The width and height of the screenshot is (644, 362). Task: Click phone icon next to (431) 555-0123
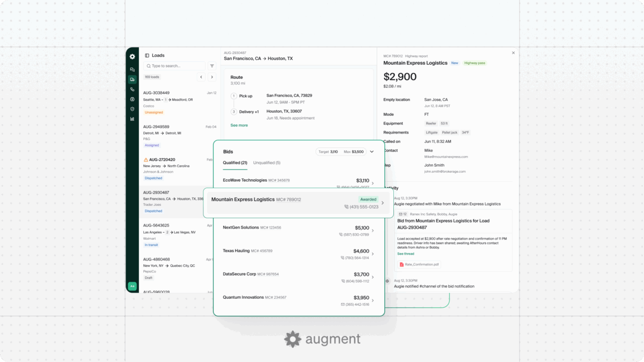[x=347, y=207]
